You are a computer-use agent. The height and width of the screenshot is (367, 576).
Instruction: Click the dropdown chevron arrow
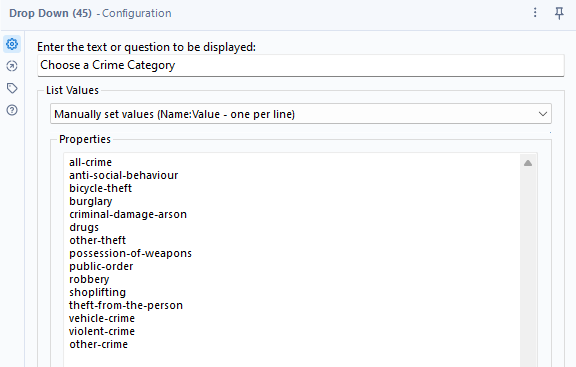click(543, 114)
